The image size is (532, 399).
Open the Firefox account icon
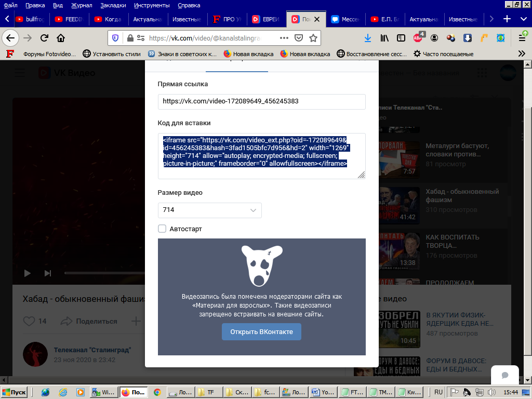(434, 38)
